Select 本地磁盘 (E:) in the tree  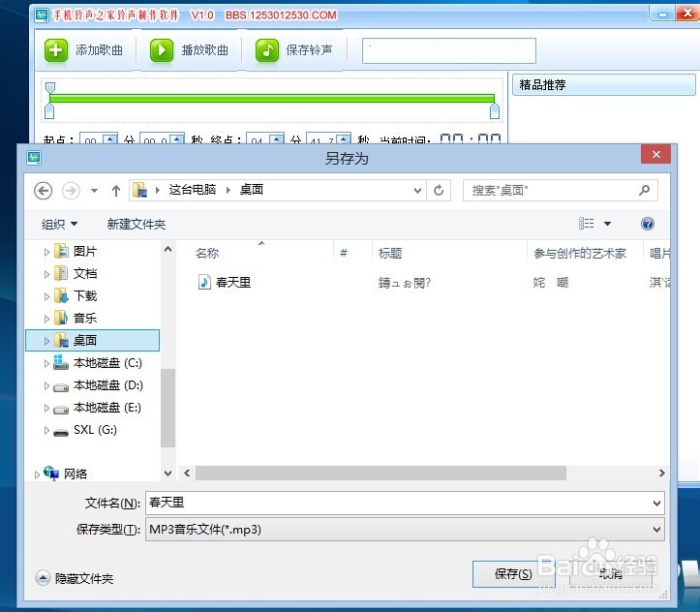[x=107, y=408]
